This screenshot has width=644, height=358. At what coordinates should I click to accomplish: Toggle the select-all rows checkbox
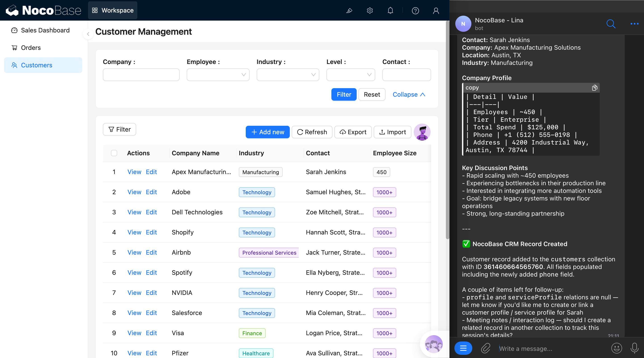[x=114, y=153]
